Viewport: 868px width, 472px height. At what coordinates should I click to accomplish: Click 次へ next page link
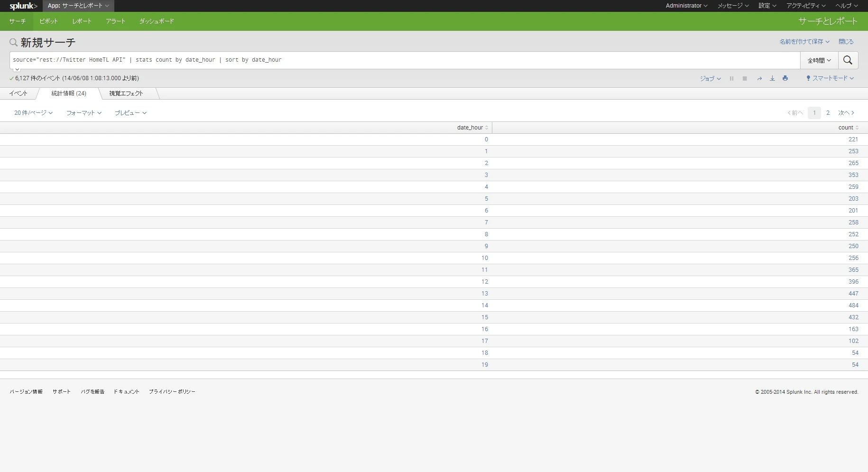(x=846, y=113)
